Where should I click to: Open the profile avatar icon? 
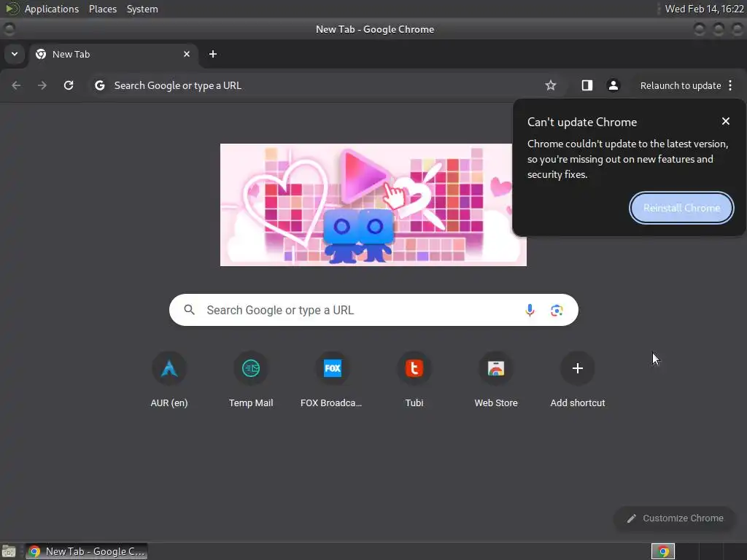click(x=613, y=85)
